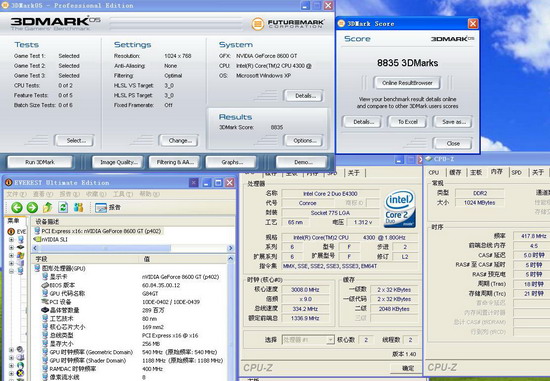
Task: Click the Up level arrow icon in EVEREST
Action: (48, 207)
